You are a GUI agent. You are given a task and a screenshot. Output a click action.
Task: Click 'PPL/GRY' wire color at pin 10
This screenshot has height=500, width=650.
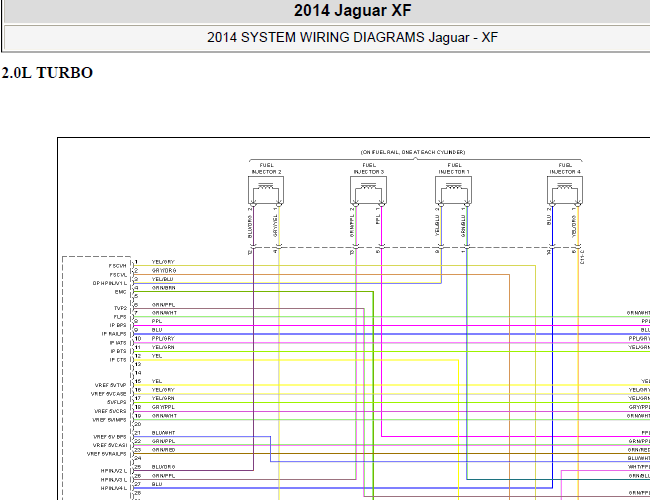coord(163,339)
